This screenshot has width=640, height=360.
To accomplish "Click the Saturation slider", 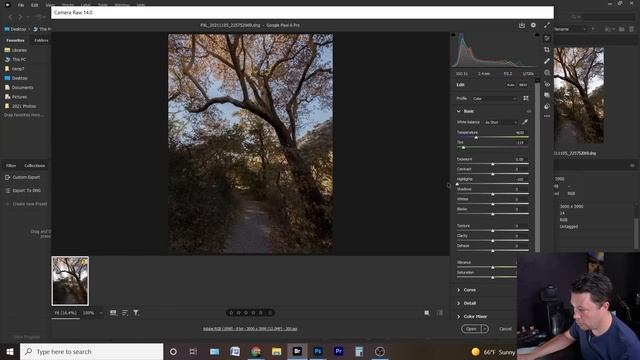I will (487, 277).
